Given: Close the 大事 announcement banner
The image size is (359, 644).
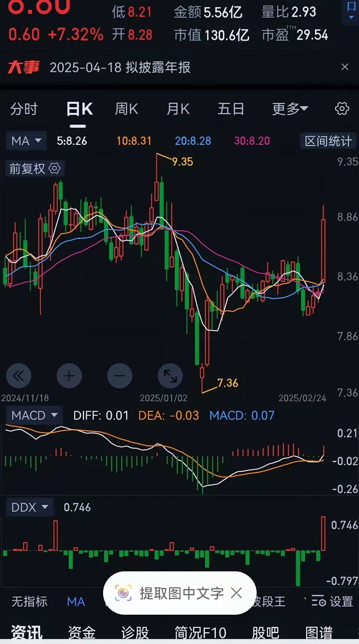Looking at the screenshot, I should [x=345, y=67].
